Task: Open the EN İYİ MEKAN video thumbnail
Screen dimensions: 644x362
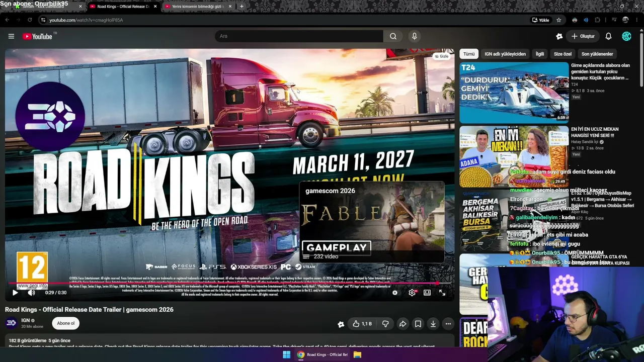Action: [x=514, y=156]
